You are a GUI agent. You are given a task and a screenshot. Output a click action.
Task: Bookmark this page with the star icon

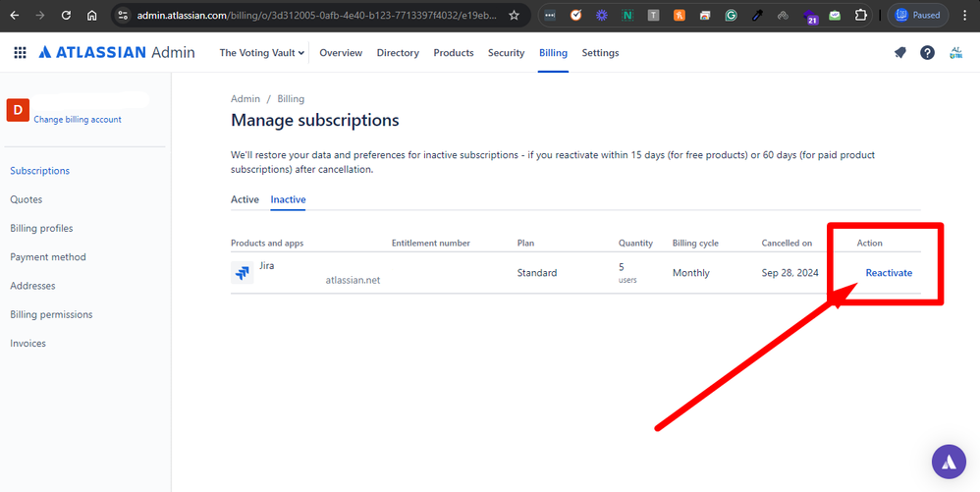pos(514,15)
